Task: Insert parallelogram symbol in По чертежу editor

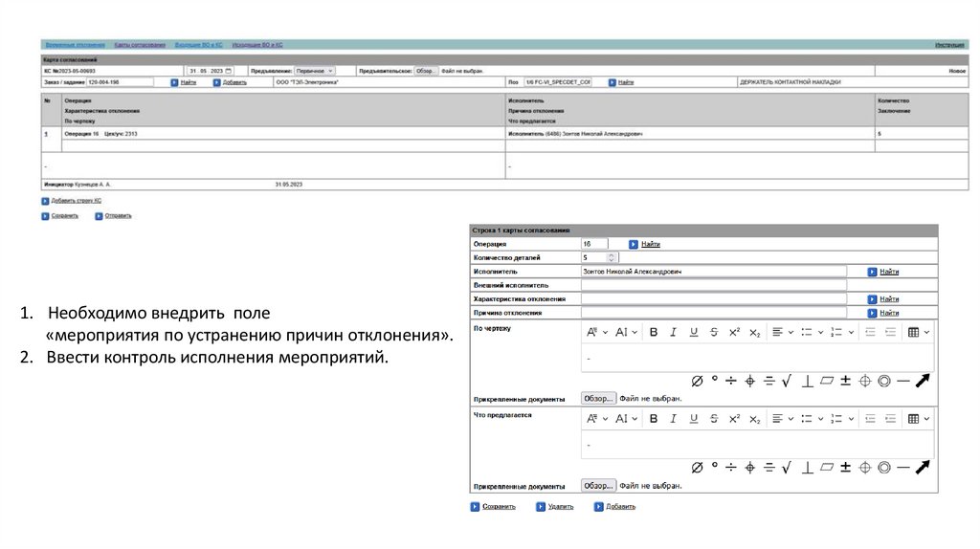Action: tap(827, 380)
